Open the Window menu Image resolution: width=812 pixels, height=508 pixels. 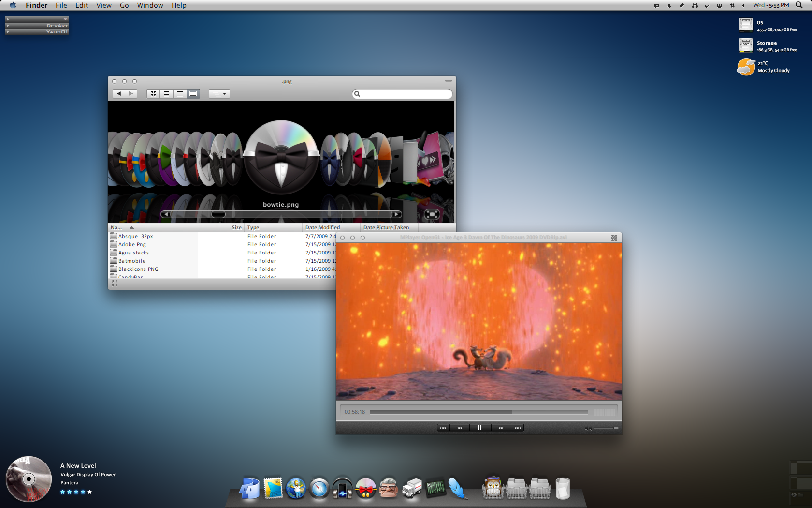(150, 5)
